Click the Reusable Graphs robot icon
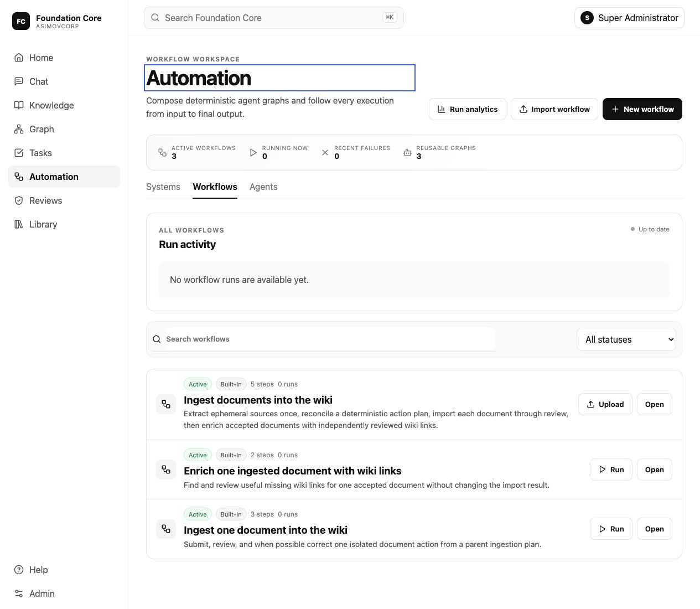 [x=407, y=152]
